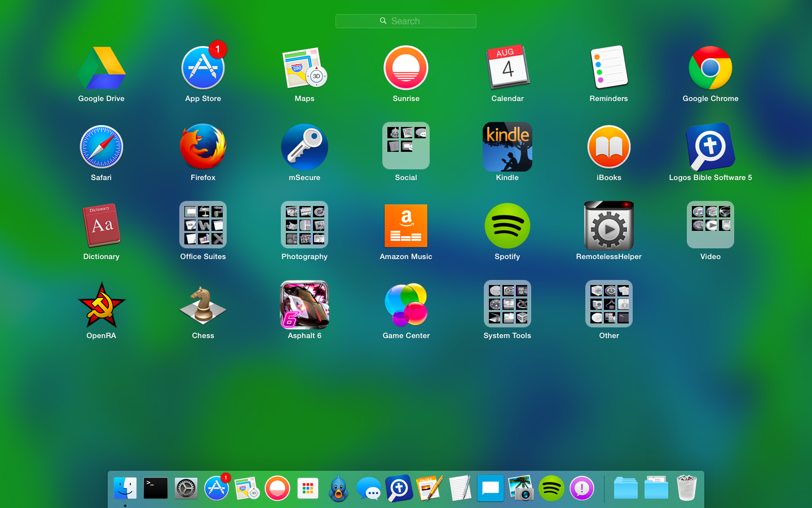812x508 pixels.
Task: Open iPhoto palm tree camera icon in Dock
Action: tap(521, 488)
